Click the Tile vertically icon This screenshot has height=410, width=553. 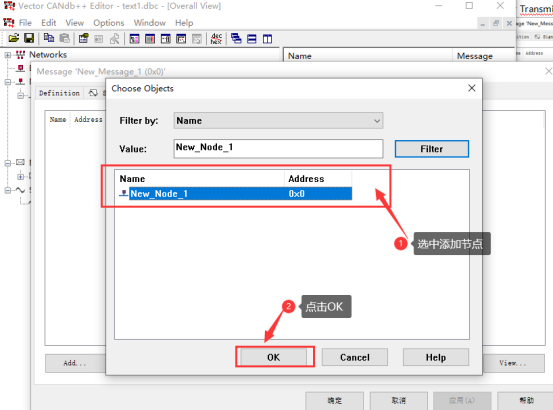tap(267, 38)
